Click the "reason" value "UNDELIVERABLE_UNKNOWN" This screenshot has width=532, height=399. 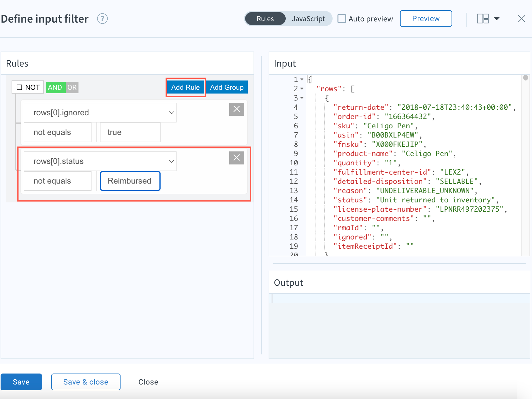[425, 191]
